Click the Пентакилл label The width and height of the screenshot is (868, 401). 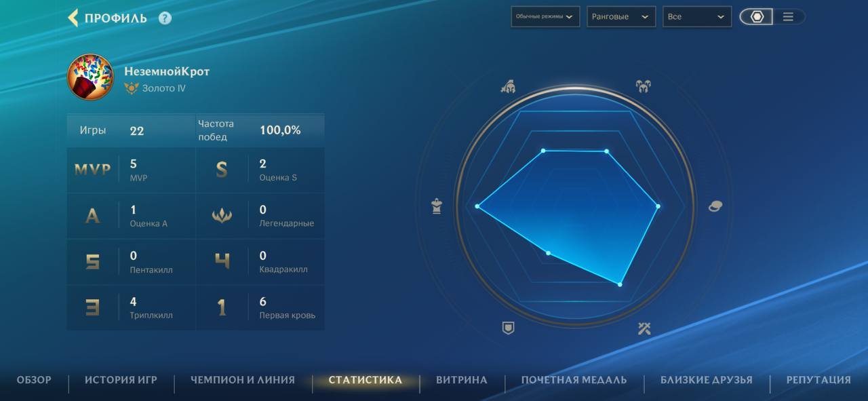[151, 269]
